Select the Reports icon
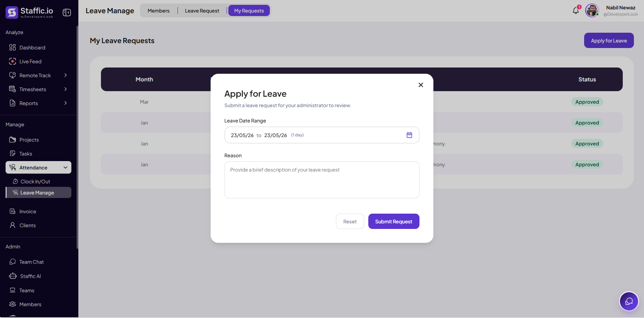This screenshot has width=644, height=318. tap(13, 103)
